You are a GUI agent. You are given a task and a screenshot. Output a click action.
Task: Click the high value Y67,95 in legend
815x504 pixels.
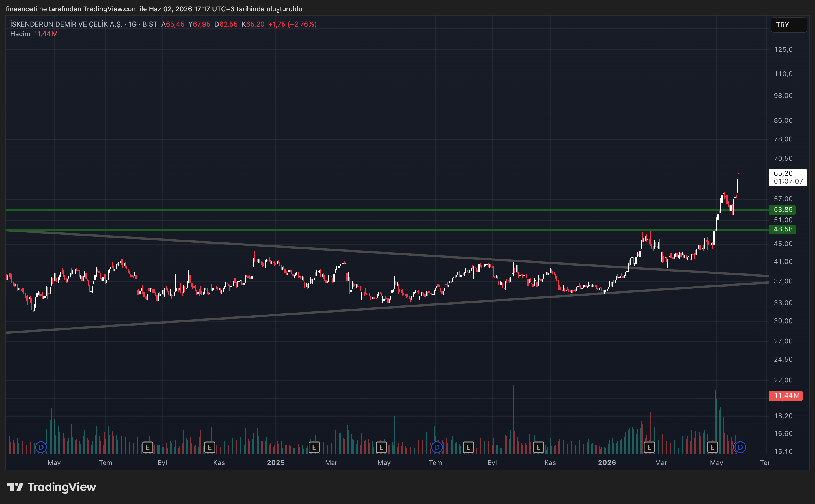pos(199,24)
